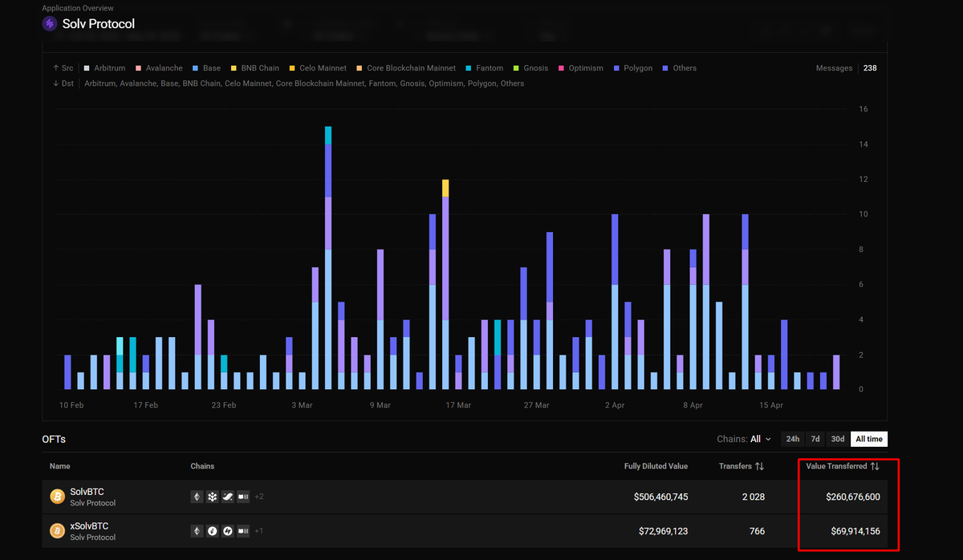Click the tallest chart bar reaching 15
Image resolution: width=963 pixels, height=560 pixels.
pos(328,258)
